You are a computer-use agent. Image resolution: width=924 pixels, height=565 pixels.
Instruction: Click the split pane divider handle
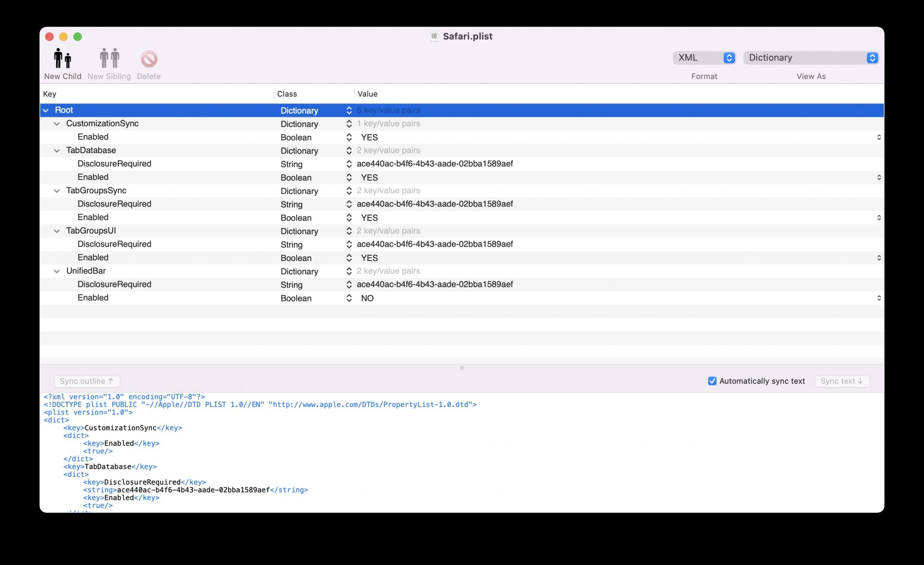pos(462,368)
